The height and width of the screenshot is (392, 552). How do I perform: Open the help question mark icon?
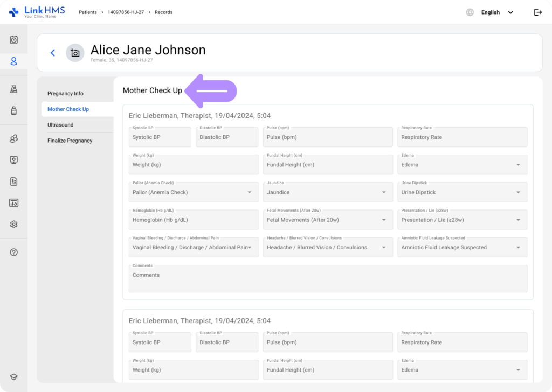(x=14, y=253)
